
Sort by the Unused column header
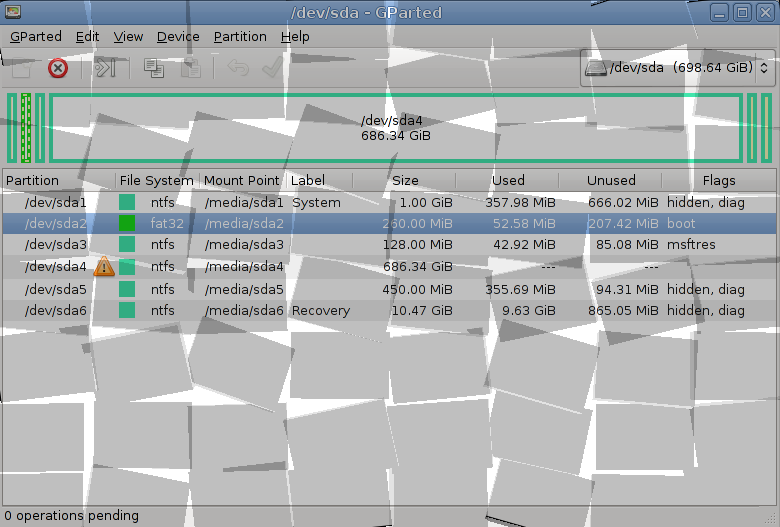[610, 181]
